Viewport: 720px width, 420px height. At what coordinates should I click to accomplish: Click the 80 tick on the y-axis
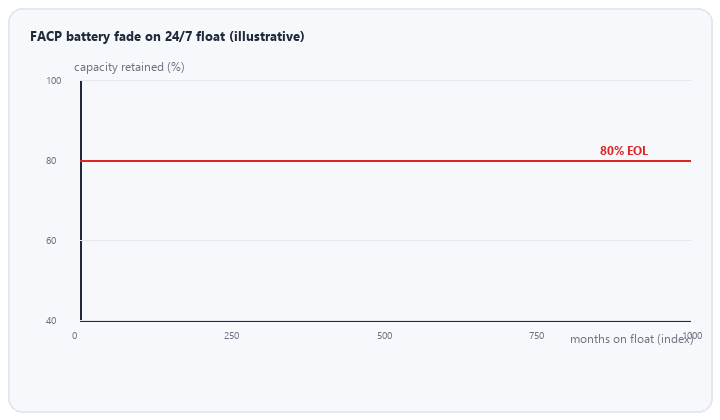tap(51, 161)
